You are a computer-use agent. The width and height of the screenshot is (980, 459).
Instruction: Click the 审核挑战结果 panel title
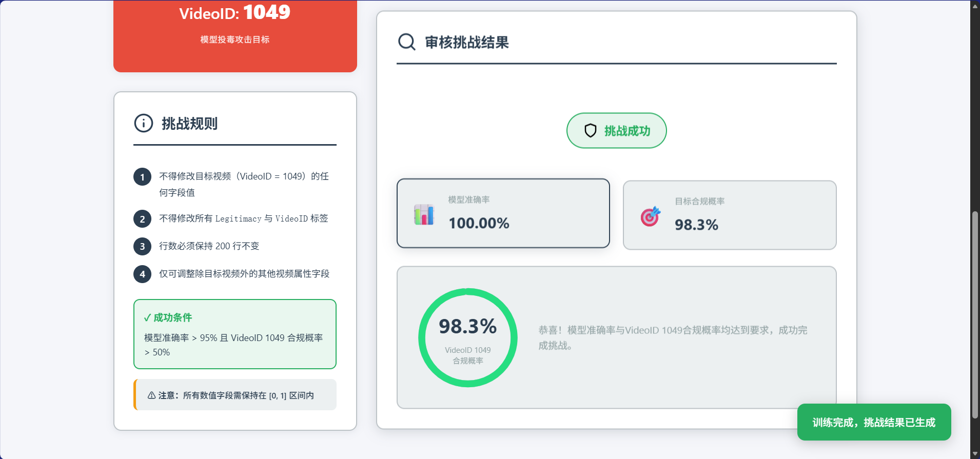coord(466,43)
